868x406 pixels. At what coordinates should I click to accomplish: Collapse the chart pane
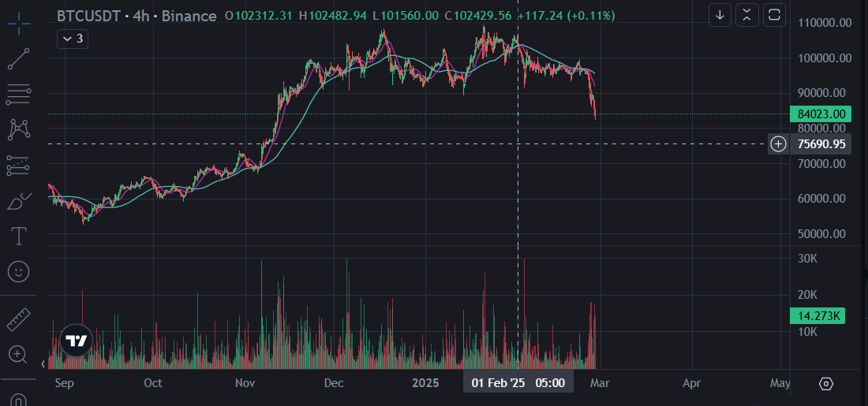coord(746,15)
